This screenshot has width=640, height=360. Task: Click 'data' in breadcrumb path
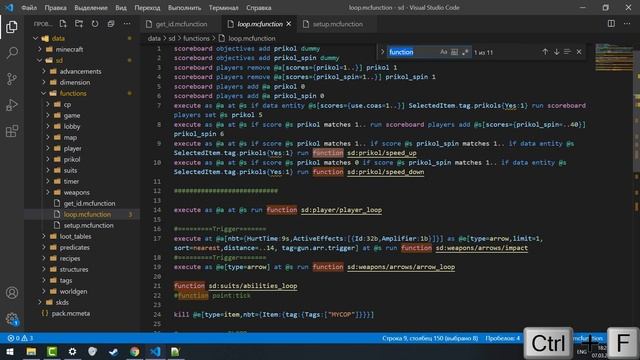(x=154, y=38)
